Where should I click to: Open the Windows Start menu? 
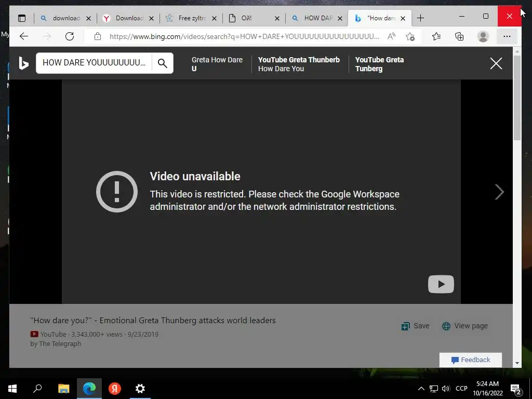tap(12, 389)
